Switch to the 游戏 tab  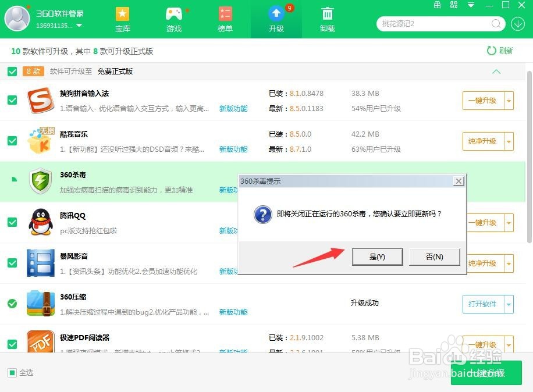coord(174,20)
